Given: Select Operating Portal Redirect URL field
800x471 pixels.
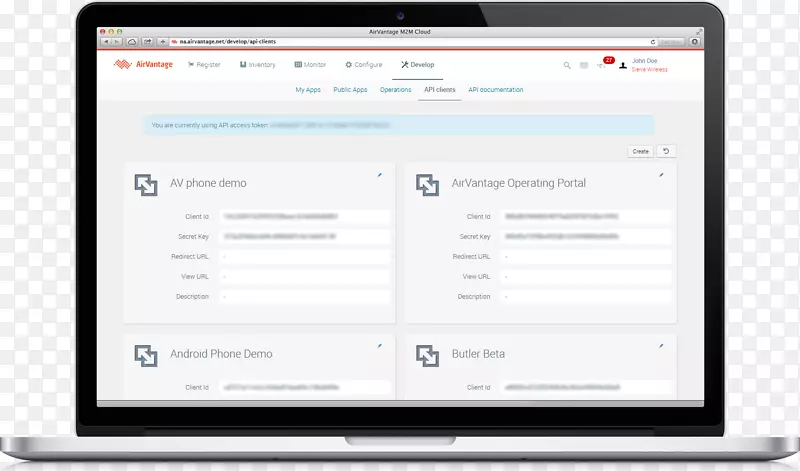Looking at the screenshot, I should (586, 257).
